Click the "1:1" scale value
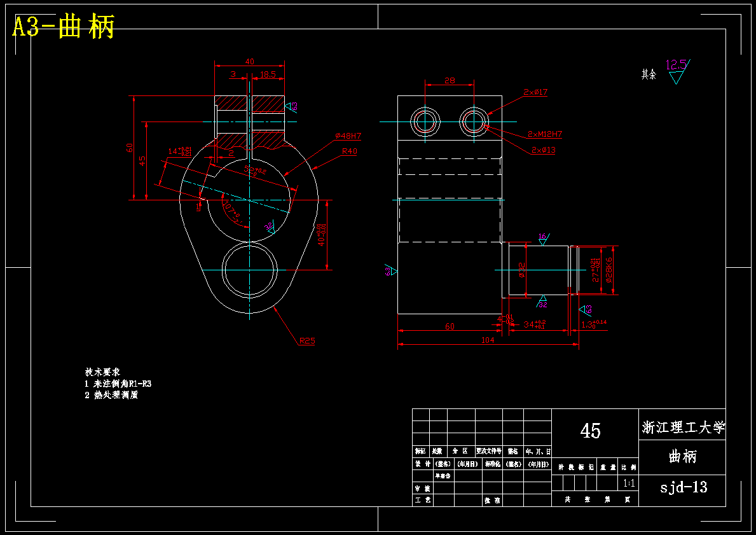 click(x=629, y=483)
